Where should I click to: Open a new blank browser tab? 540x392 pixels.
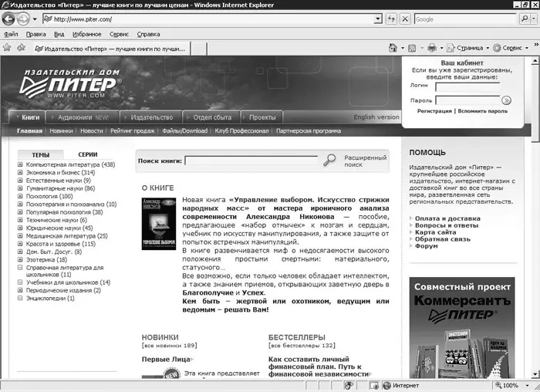pos(199,49)
